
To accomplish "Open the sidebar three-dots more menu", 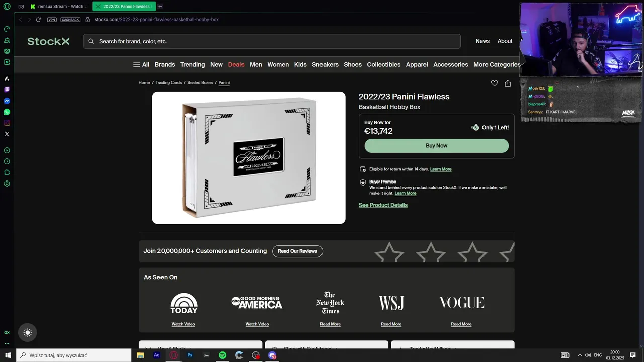I will click(7, 344).
